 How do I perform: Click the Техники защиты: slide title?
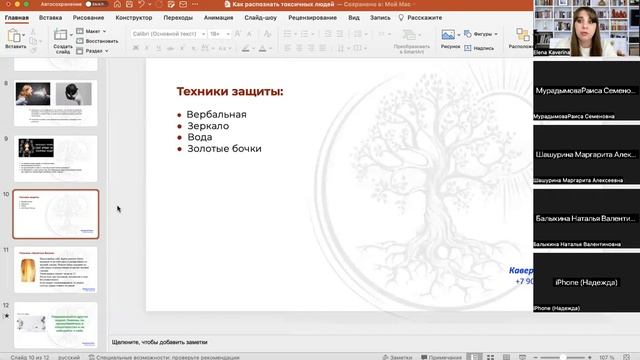(x=230, y=91)
